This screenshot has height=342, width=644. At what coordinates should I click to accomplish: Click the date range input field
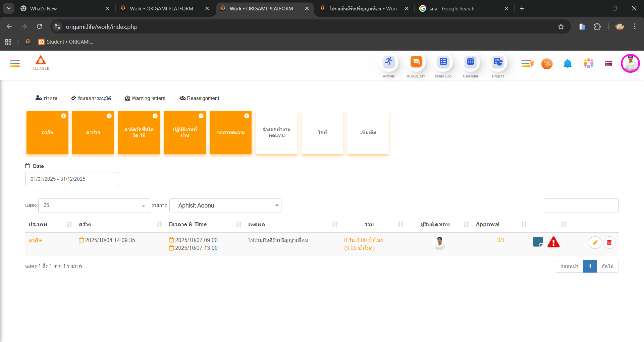click(x=72, y=179)
